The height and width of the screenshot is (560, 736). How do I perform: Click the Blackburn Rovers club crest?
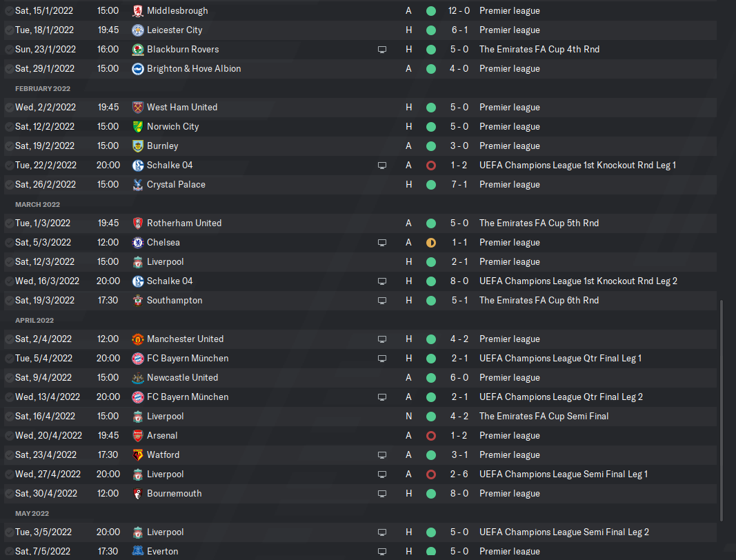pyautogui.click(x=138, y=50)
